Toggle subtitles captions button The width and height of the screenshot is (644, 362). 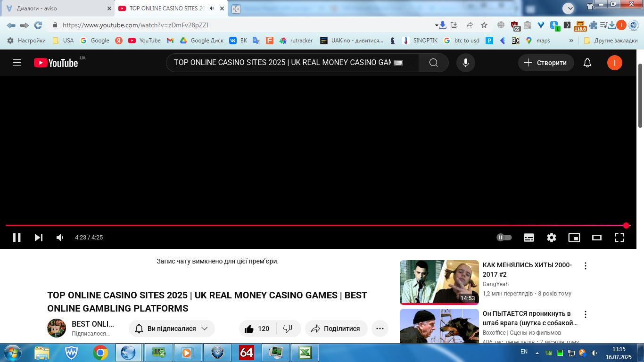pyautogui.click(x=529, y=238)
